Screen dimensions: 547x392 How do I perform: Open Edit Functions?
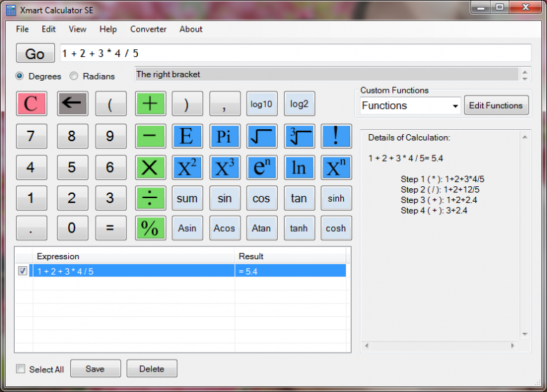tap(496, 105)
